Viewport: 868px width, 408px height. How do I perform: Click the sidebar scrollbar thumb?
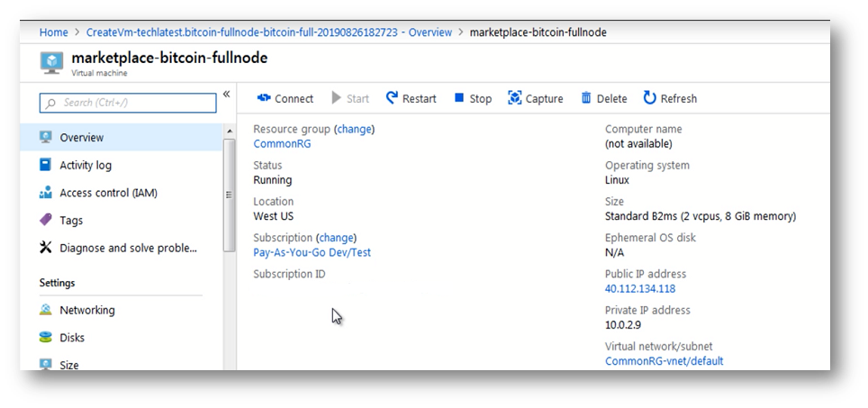[230, 195]
